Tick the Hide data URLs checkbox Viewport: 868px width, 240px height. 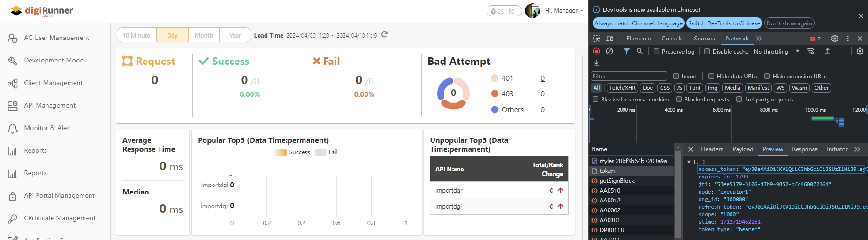pyautogui.click(x=711, y=76)
